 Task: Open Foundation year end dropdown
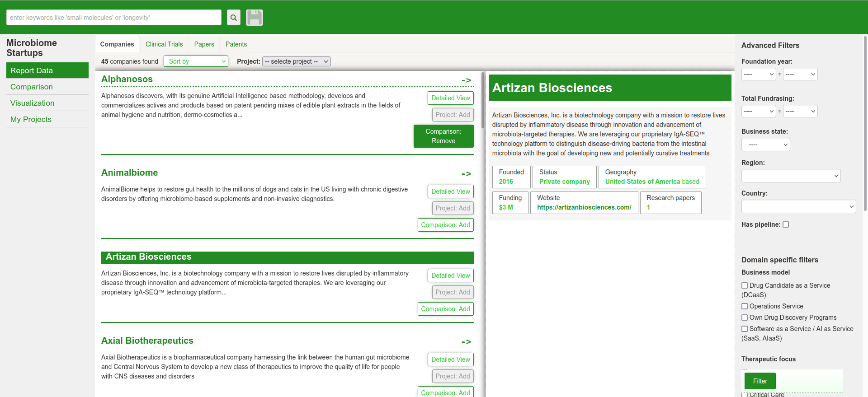coord(800,74)
